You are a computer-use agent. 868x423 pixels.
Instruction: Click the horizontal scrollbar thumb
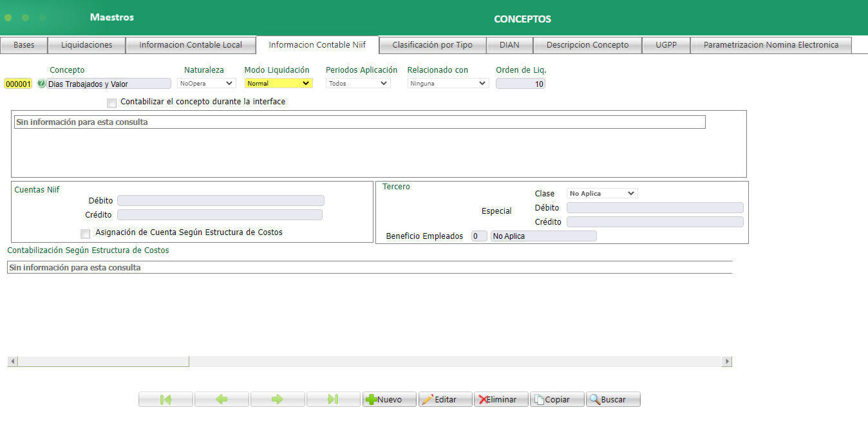(x=104, y=362)
